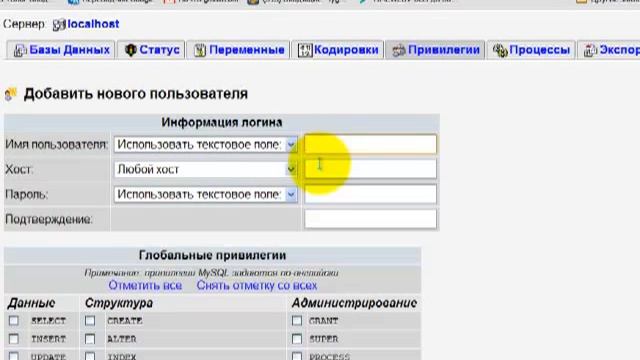The image size is (640, 360).
Task: Click the Отметить все link
Action: [145, 285]
